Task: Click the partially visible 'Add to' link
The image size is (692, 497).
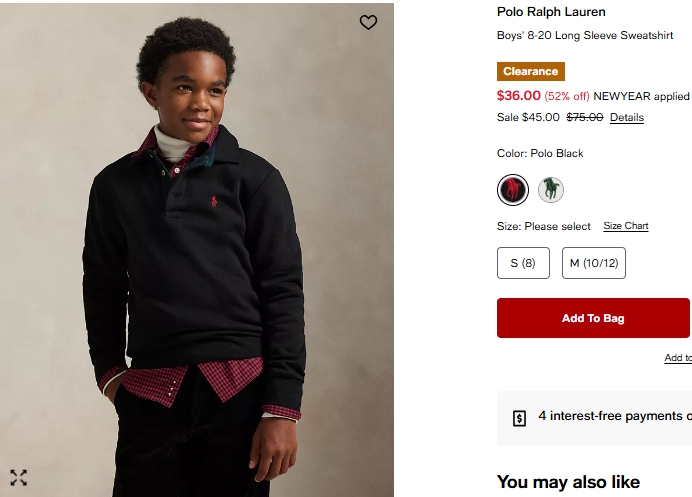Action: coord(677,358)
